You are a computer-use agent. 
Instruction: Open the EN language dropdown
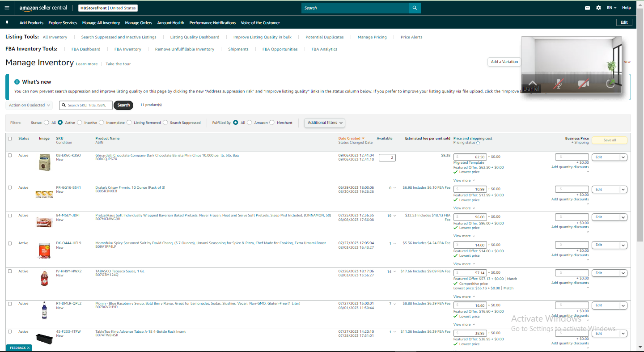611,8
